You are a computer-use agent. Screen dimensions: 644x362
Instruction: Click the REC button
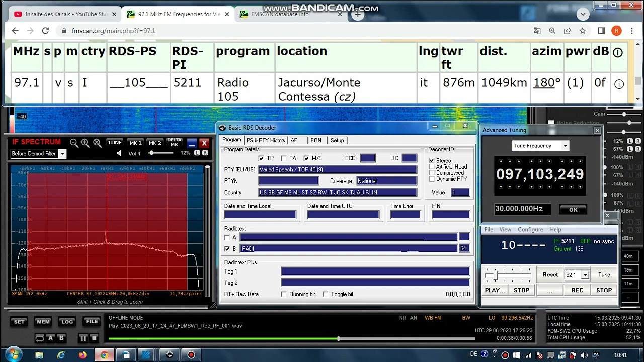(x=577, y=290)
